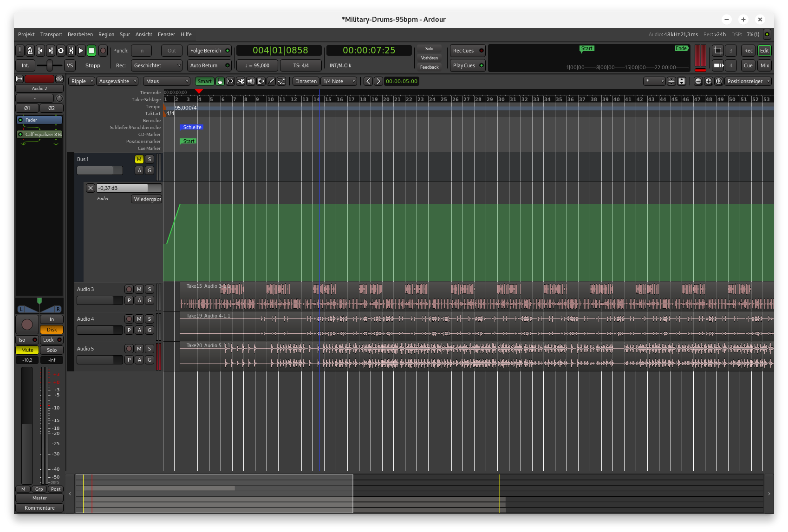The height and width of the screenshot is (532, 788).
Task: Open the visible tracks asterisk dropdown
Action: [x=654, y=81]
